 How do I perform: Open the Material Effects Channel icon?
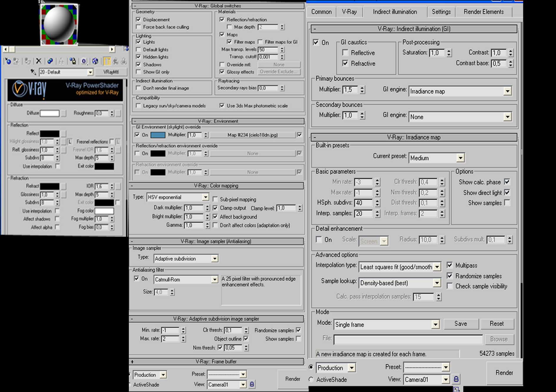[x=84, y=61]
